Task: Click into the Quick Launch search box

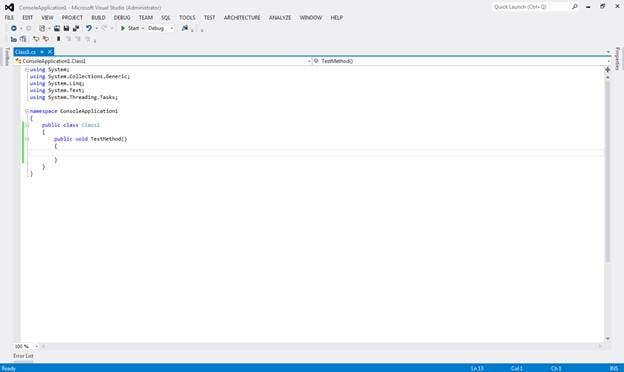Action: 531,7
